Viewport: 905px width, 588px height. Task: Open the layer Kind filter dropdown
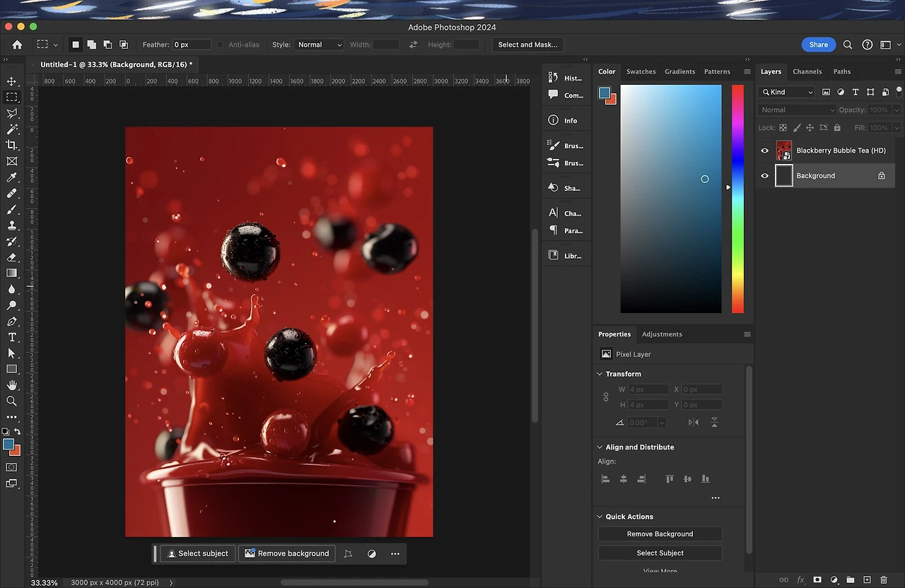(x=787, y=92)
